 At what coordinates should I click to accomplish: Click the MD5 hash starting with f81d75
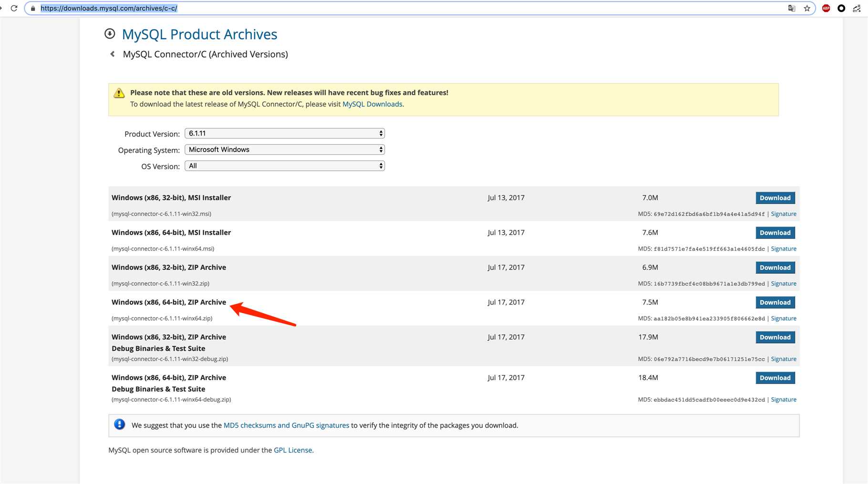tap(709, 249)
